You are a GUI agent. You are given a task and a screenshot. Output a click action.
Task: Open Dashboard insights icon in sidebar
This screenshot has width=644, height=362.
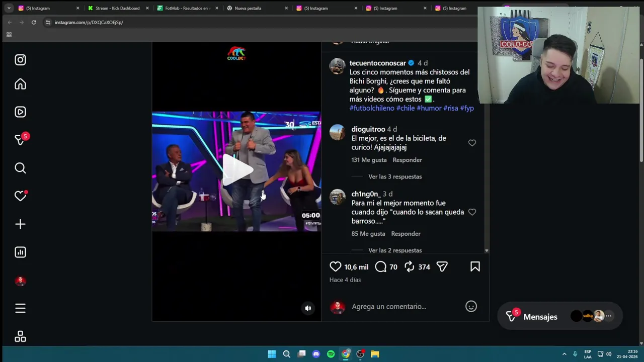[20, 252]
